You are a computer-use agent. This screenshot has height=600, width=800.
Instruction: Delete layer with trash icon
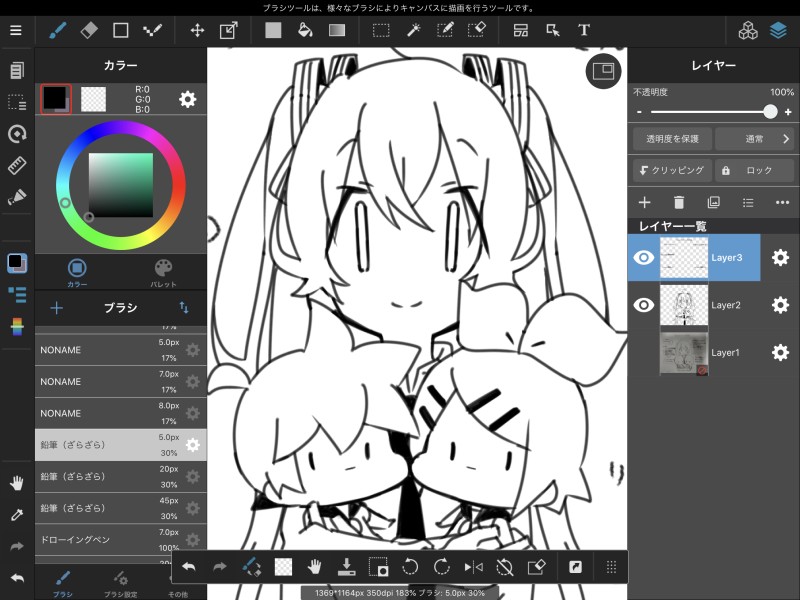click(x=679, y=203)
